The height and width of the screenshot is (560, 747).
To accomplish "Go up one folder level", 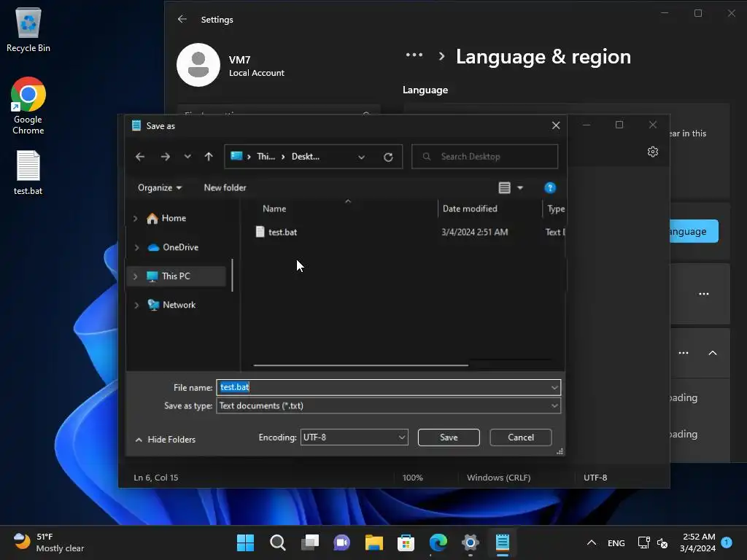I will coord(209,157).
